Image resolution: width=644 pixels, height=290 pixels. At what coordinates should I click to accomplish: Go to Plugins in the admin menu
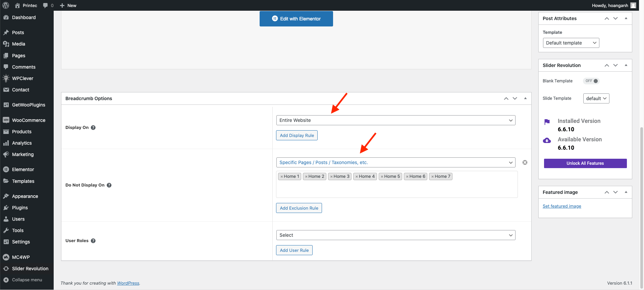[x=20, y=208]
